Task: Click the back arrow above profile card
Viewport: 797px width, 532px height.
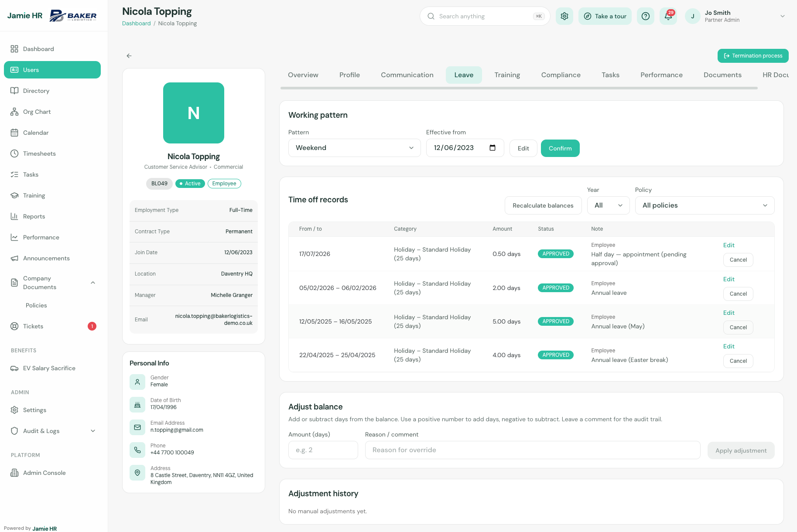Action: (x=129, y=56)
